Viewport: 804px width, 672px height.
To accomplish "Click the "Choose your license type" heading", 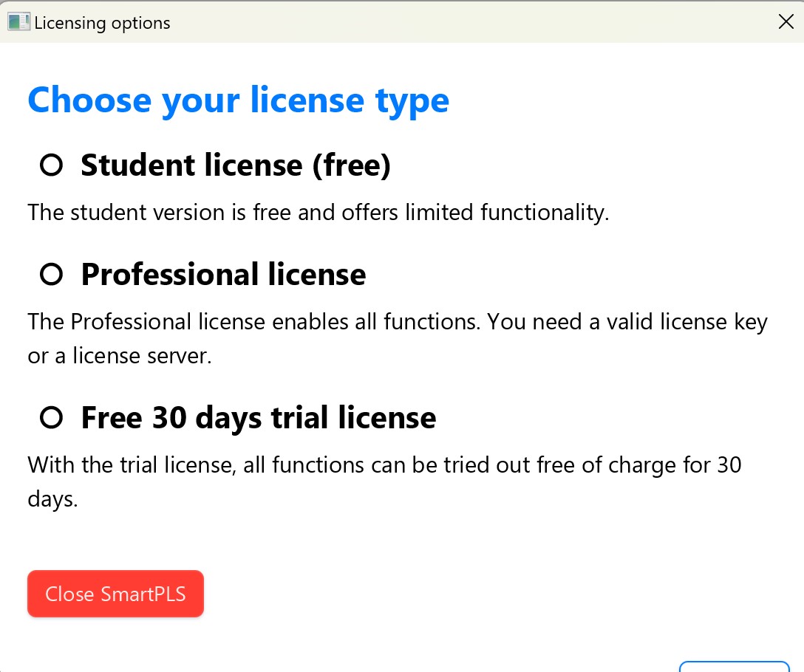I will (238, 100).
